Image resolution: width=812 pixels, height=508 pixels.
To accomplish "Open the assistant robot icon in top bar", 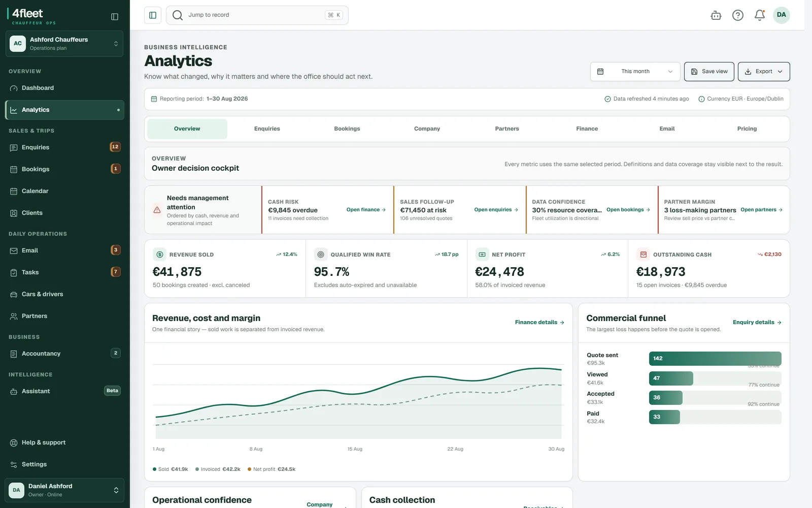I will coord(716,15).
